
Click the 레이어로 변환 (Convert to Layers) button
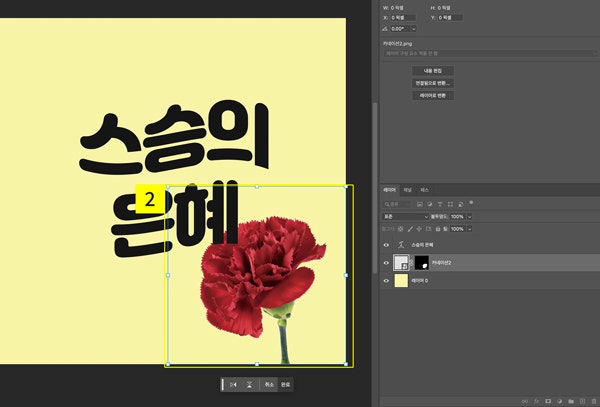point(433,95)
